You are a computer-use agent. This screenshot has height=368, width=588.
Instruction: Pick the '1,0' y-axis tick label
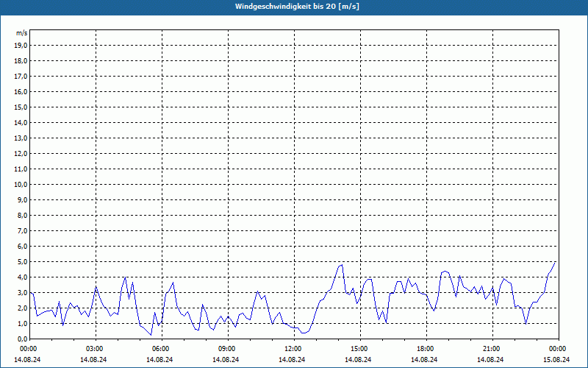coord(22,323)
